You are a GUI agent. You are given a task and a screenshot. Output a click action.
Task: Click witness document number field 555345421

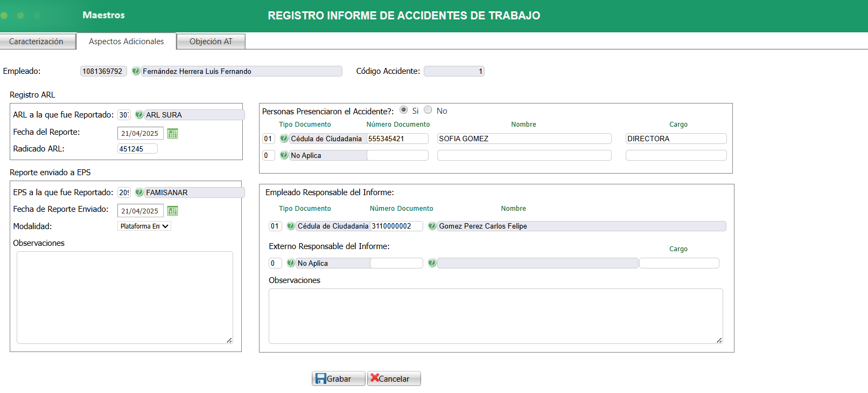tap(397, 139)
